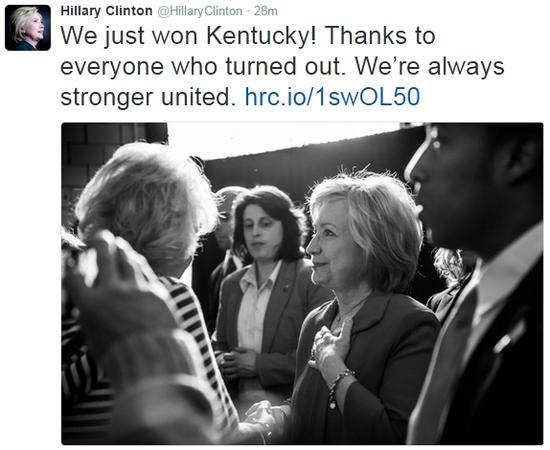Click the 'Hillary Clinton' display name
This screenshot has width=550, height=450.
coord(106,11)
